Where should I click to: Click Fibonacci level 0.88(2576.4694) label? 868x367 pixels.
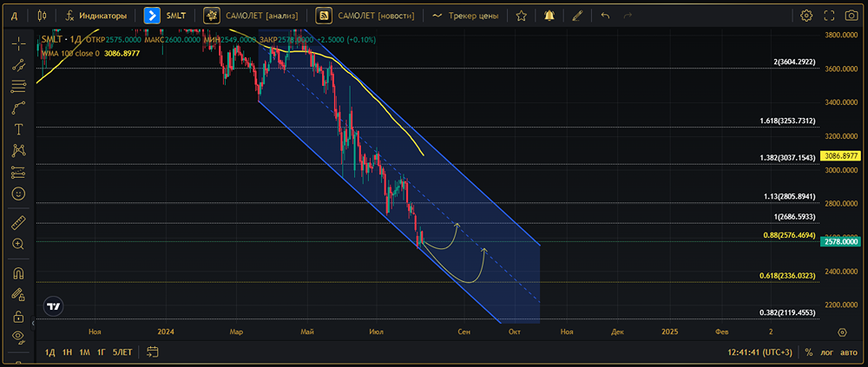789,235
